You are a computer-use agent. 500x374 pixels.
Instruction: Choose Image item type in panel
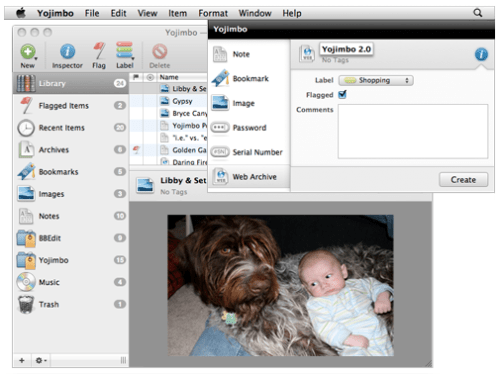tap(249, 103)
